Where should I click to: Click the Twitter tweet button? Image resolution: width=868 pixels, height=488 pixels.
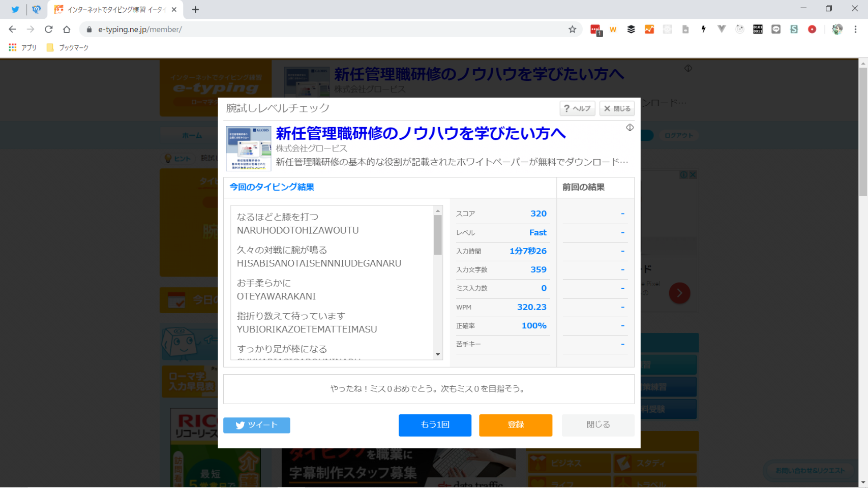tap(257, 425)
